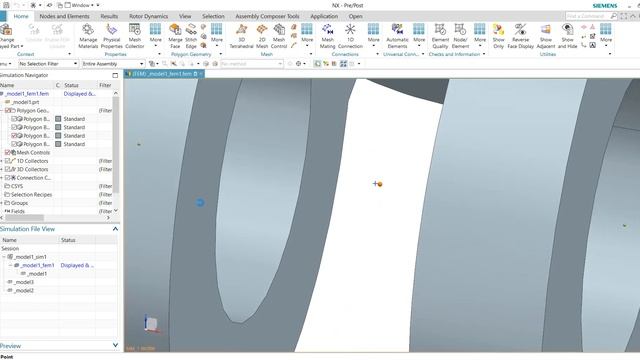Open the No Selection Filter dropdown
640x360 pixels.
(48, 64)
